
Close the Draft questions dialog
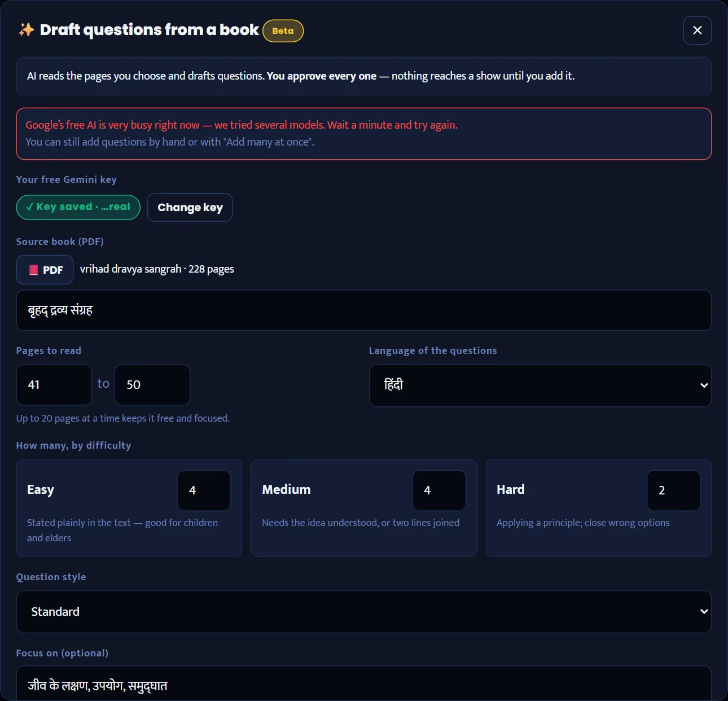[x=697, y=30]
